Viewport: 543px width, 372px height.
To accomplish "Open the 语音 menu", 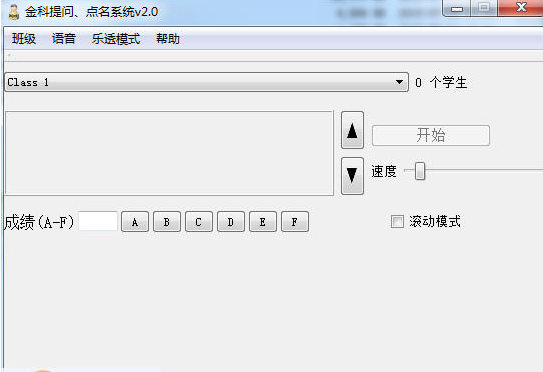I will tap(64, 38).
